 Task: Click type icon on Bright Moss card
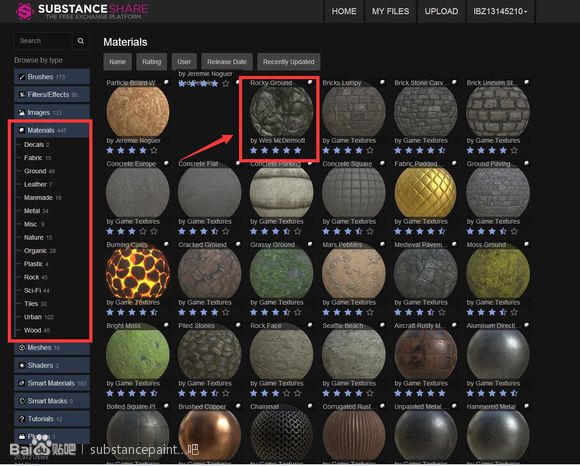(166, 325)
